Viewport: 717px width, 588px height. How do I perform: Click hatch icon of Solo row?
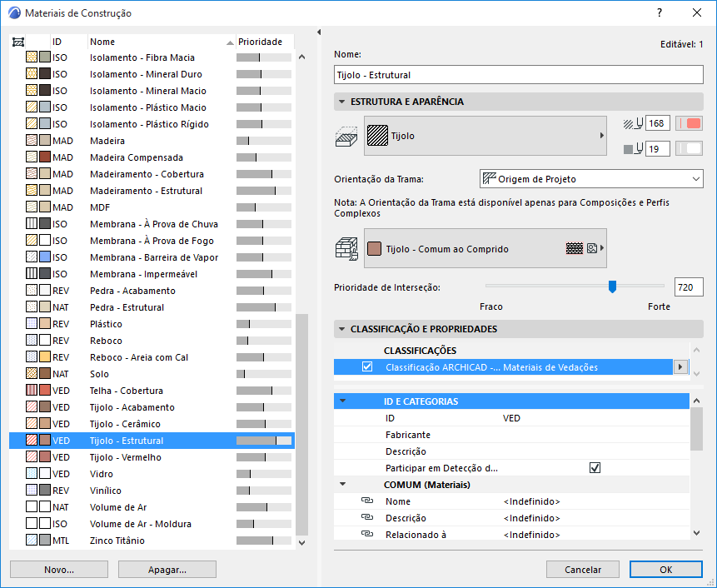(32, 374)
